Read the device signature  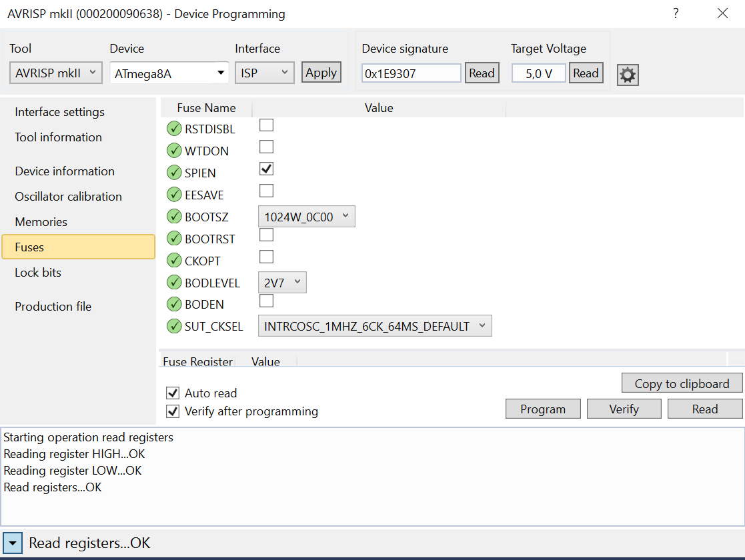(x=482, y=73)
